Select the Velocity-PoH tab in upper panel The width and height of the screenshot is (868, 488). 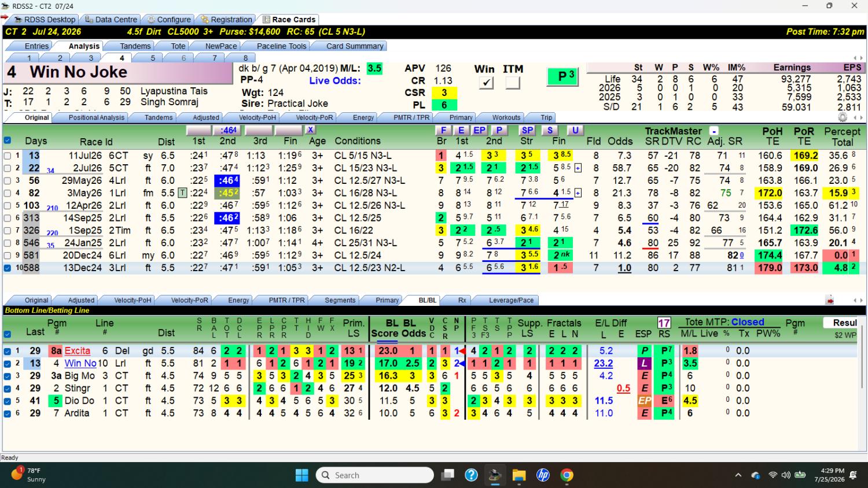coord(258,117)
